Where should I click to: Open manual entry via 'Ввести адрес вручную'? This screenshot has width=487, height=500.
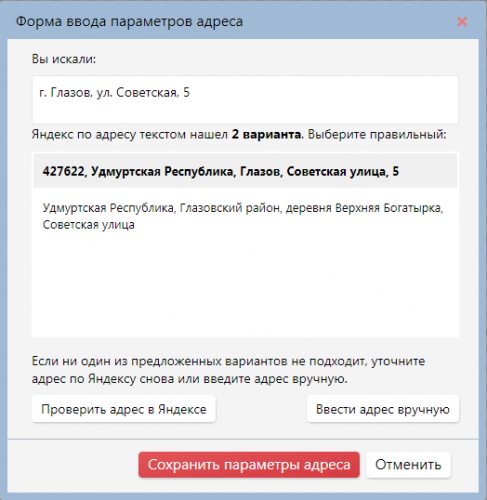click(383, 409)
